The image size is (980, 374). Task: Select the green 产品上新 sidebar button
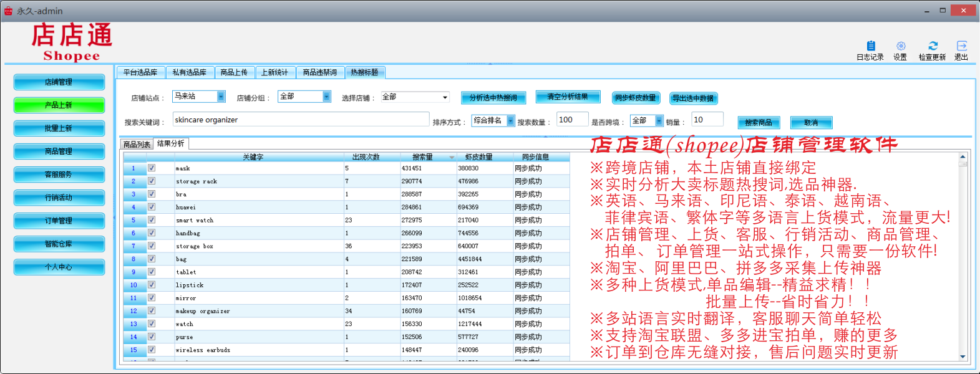point(59,105)
